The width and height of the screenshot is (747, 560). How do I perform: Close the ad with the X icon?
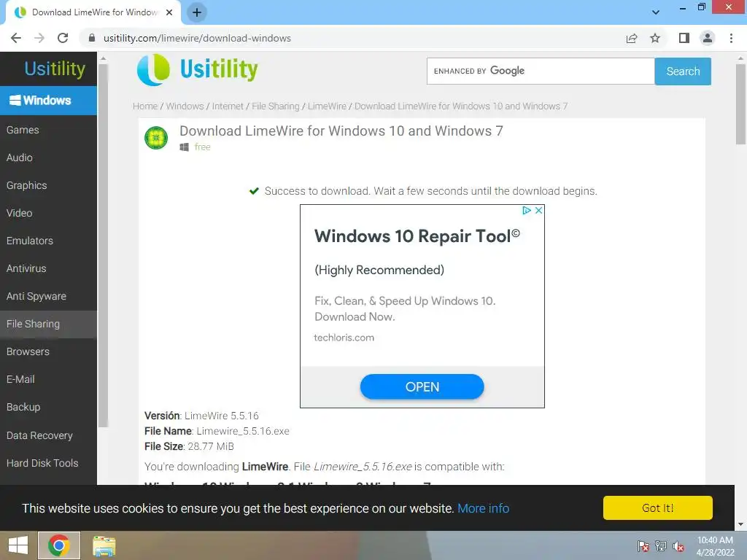pyautogui.click(x=539, y=211)
